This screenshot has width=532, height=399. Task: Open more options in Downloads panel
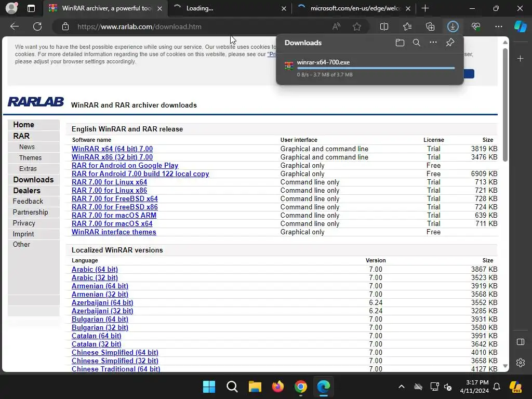pos(433,43)
